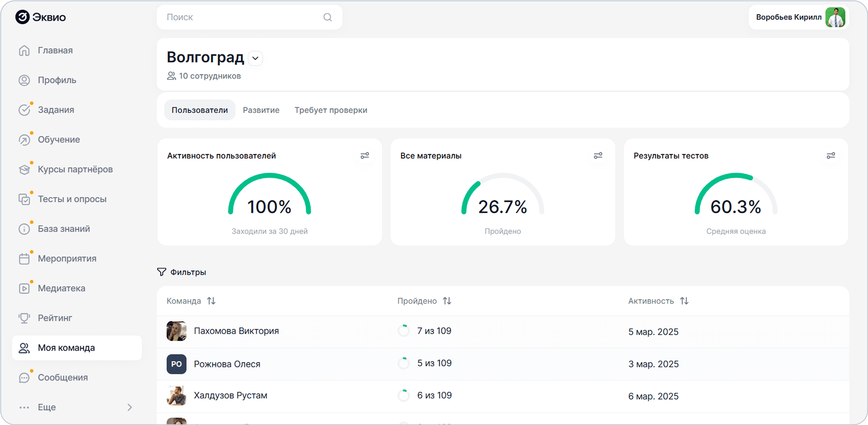Switch to the Развитие tab

[x=261, y=110]
